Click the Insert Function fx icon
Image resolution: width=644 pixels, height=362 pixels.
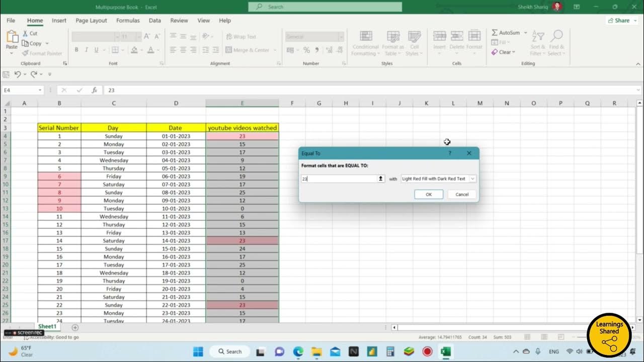coord(94,90)
